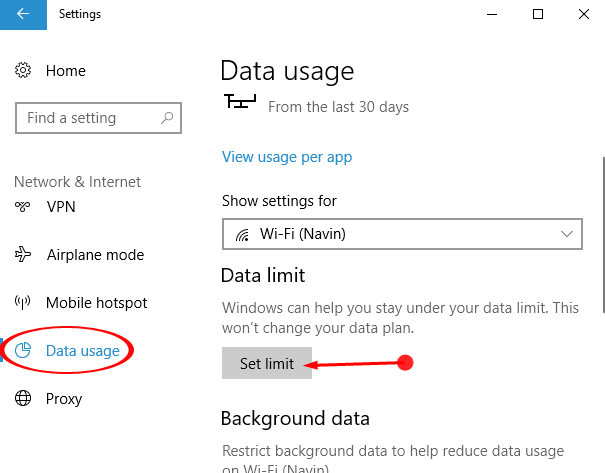The image size is (605, 473).
Task: Select the Mobile hotspot text label
Action: (x=96, y=303)
